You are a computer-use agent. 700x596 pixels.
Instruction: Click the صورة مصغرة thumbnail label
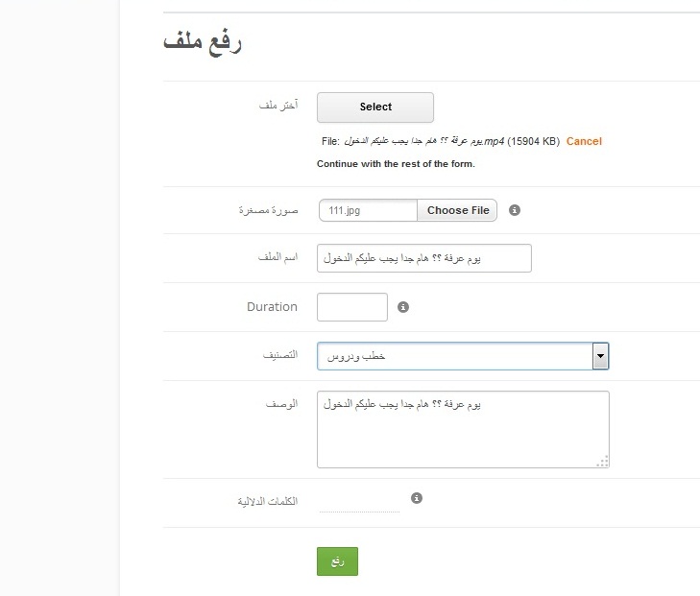tap(267, 210)
